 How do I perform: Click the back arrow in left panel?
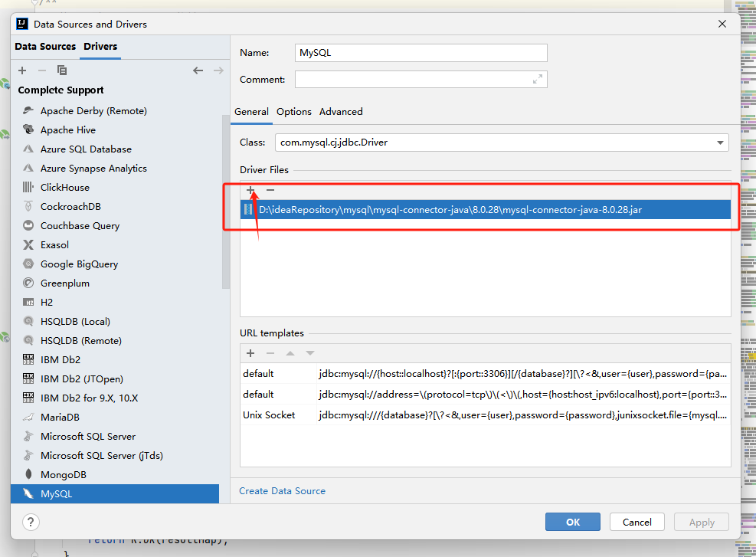(x=198, y=70)
